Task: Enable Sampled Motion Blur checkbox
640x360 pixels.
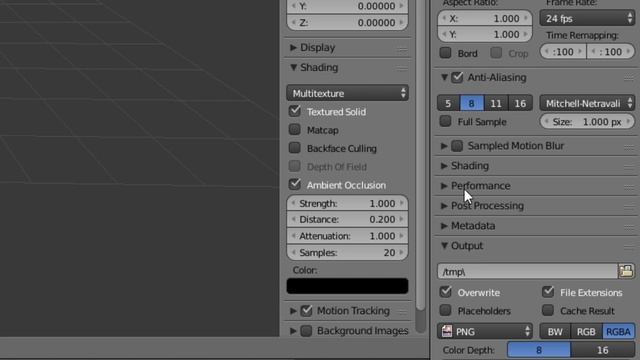Action: click(x=457, y=146)
